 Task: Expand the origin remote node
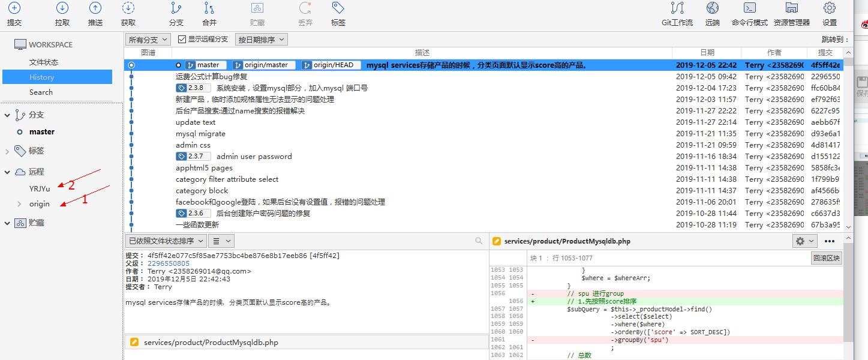(20, 203)
